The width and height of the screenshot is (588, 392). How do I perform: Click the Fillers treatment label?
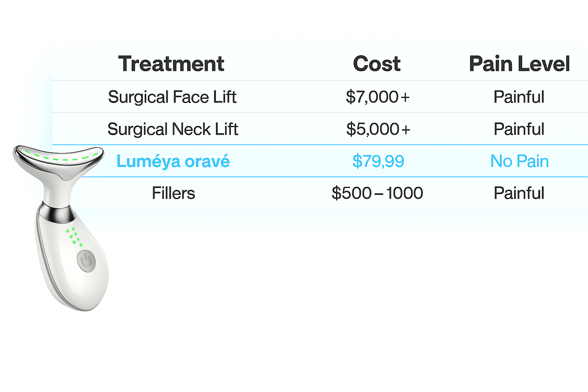click(173, 193)
